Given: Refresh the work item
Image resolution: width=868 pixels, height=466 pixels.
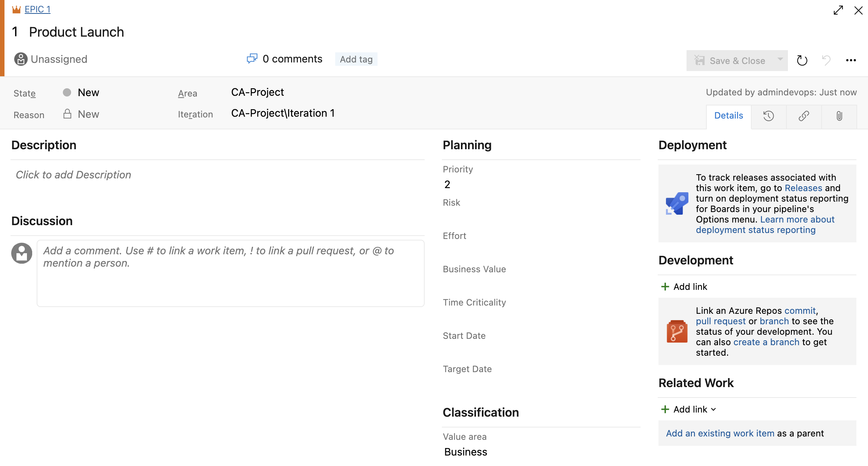Looking at the screenshot, I should pyautogui.click(x=802, y=60).
